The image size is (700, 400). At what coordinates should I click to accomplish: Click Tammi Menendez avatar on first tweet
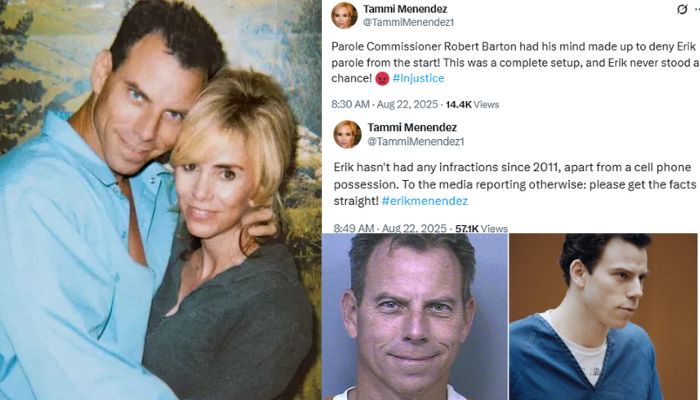click(344, 15)
